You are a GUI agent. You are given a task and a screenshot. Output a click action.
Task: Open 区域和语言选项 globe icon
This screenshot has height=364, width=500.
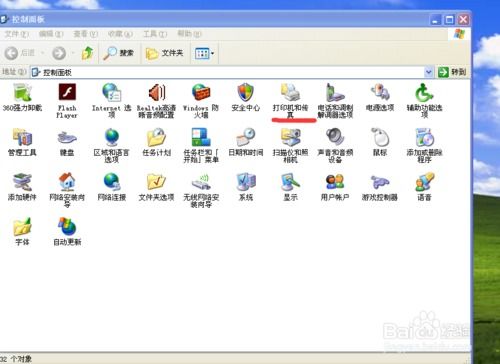pyautogui.click(x=112, y=137)
